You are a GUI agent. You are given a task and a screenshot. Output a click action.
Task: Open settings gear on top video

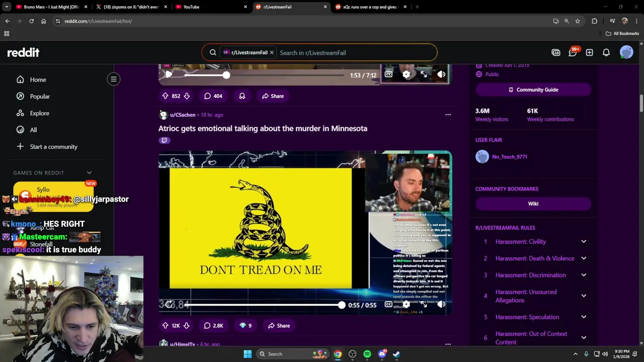pos(406,74)
